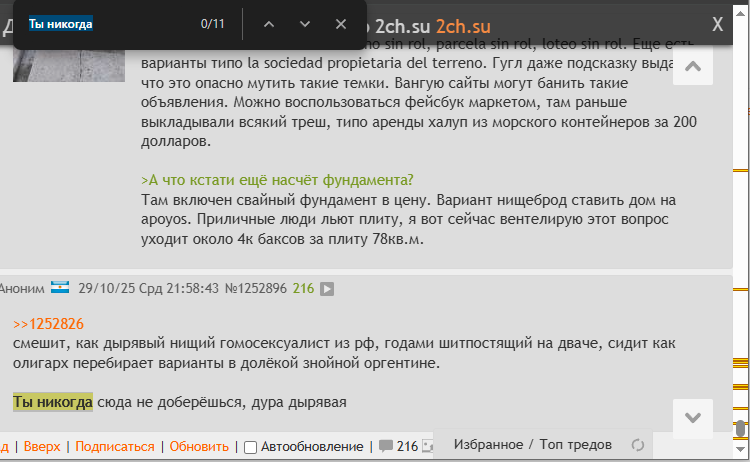Enable the Автообновление checkbox

pyautogui.click(x=250, y=447)
